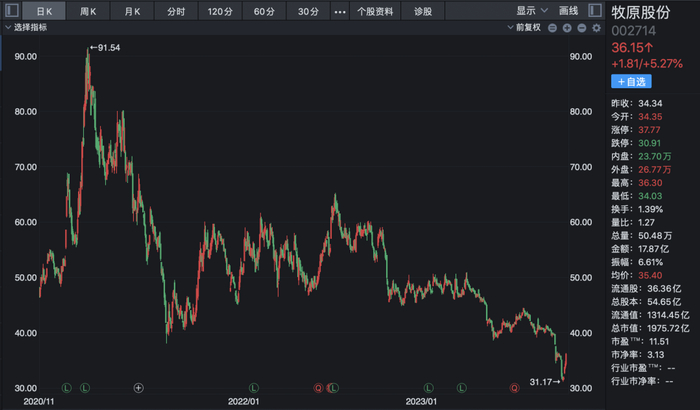Select the 分时 intraday tab
Image resolution: width=700 pixels, height=410 pixels.
tap(176, 10)
